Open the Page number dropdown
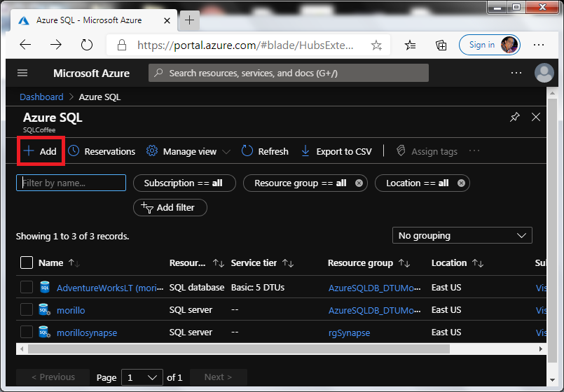Viewport: 564px width, 392px height. pyautogui.click(x=142, y=377)
